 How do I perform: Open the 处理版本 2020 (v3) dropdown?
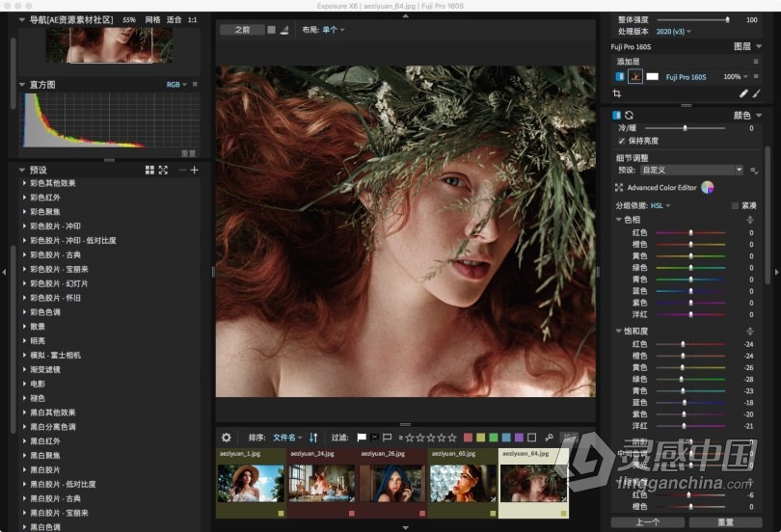tap(673, 32)
